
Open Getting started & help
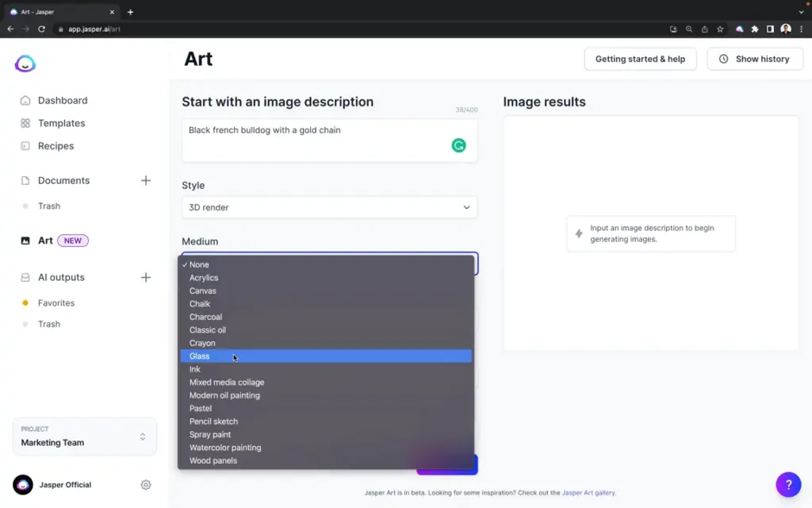(640, 59)
